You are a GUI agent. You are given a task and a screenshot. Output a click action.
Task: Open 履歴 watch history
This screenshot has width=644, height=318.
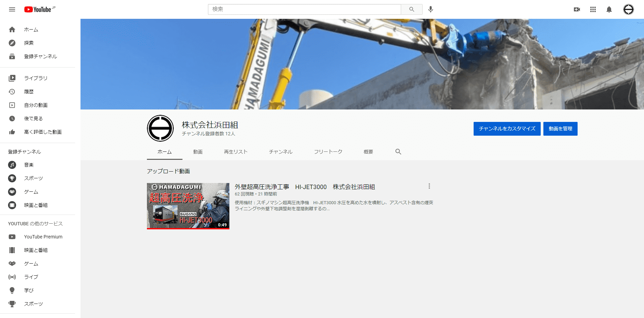[x=38, y=92]
